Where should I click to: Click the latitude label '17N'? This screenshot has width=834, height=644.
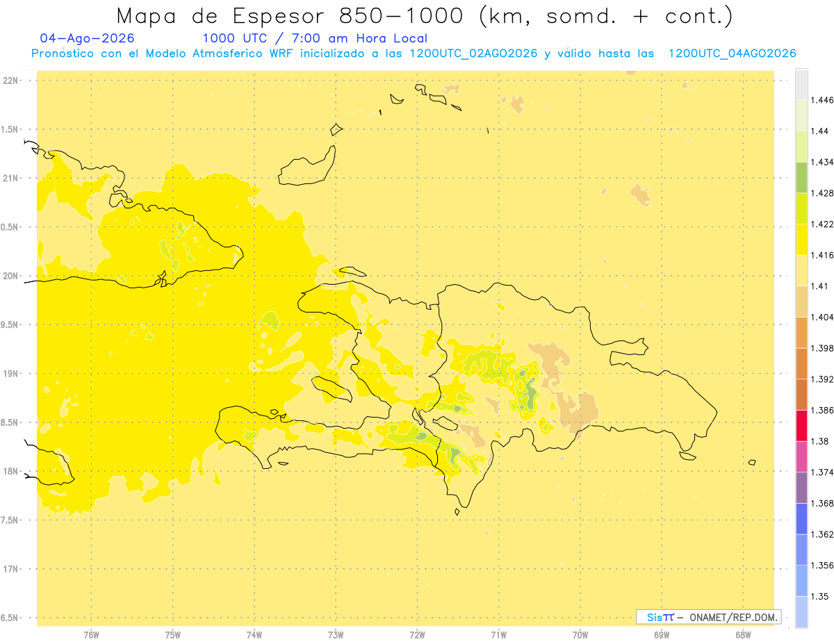10,569
